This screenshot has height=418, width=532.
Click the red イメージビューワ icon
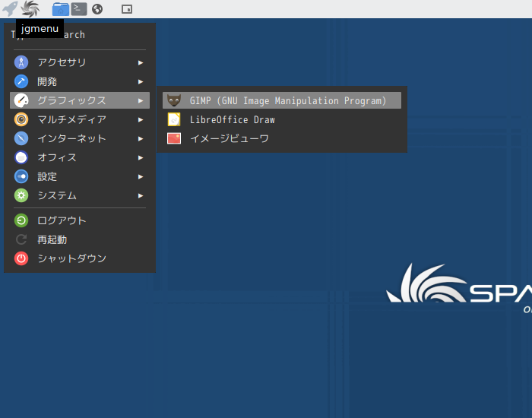coord(174,138)
